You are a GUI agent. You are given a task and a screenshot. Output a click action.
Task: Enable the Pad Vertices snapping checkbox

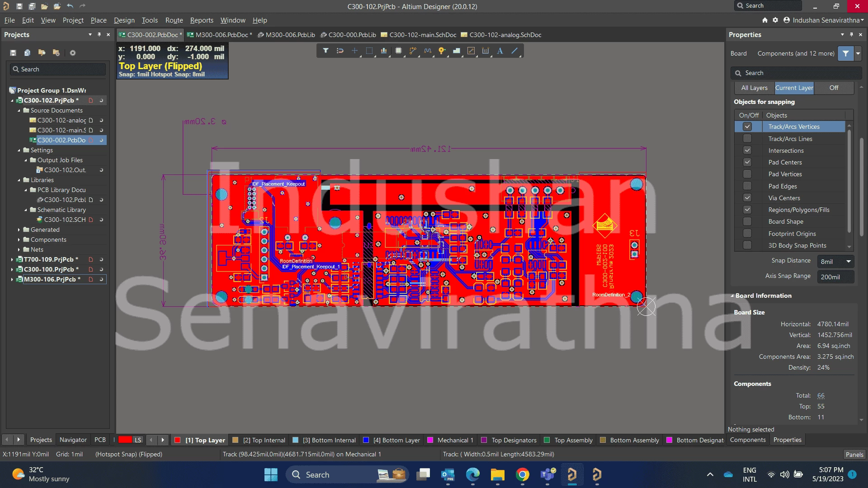pyautogui.click(x=747, y=174)
